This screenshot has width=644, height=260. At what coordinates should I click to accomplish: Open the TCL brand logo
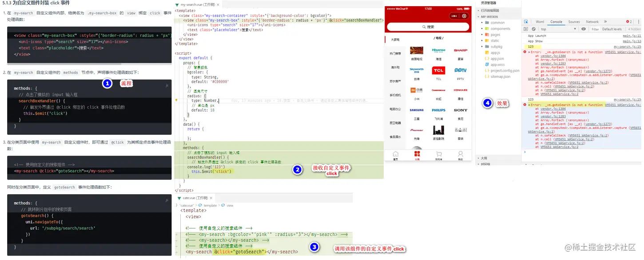click(439, 71)
